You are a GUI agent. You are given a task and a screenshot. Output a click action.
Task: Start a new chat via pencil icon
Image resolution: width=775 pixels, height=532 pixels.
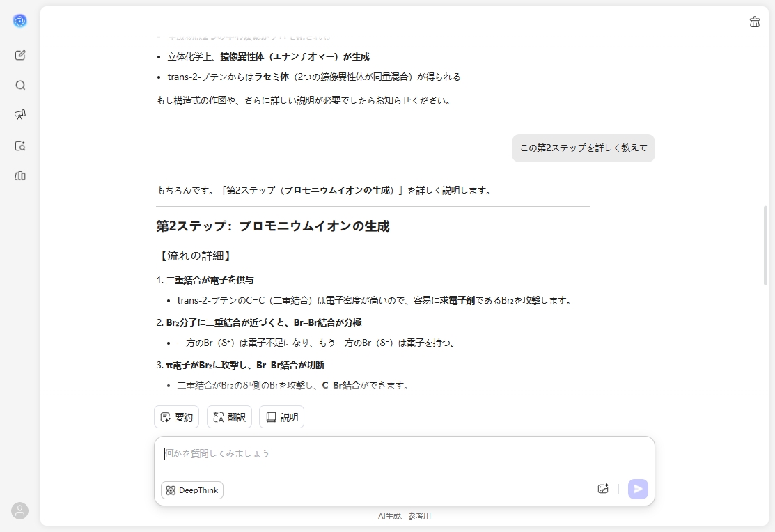point(19,55)
